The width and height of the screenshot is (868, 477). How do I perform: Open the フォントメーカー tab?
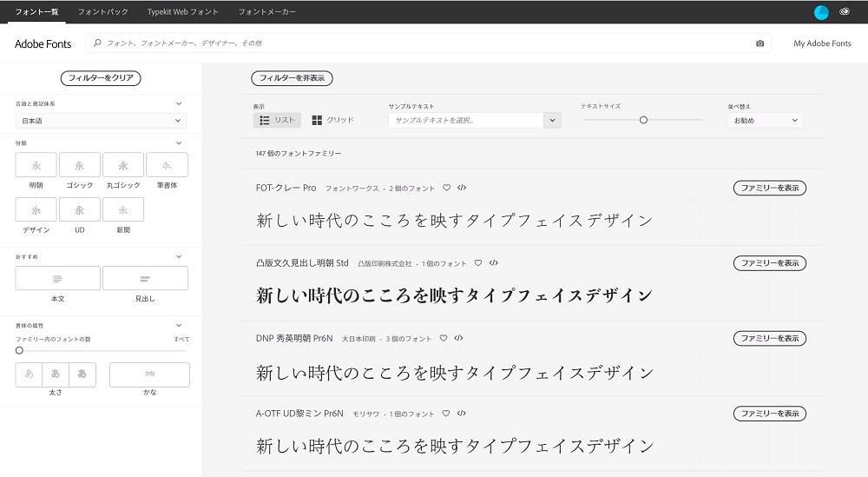266,11
